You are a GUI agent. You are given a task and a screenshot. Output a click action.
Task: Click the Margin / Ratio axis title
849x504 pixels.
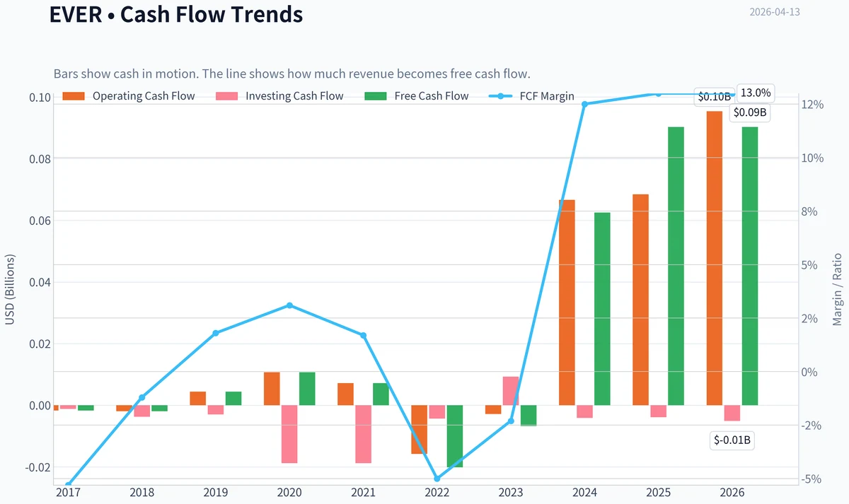[x=837, y=288]
